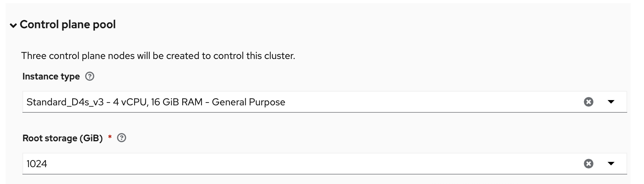This screenshot has height=184, width=644.
Task: Click into the Instance type field
Action: click(420, 102)
